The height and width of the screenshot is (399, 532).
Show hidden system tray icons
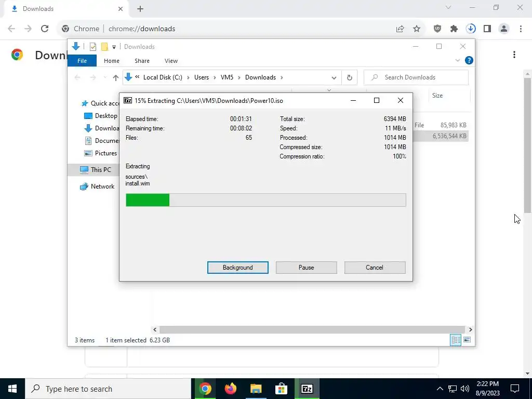(440, 389)
